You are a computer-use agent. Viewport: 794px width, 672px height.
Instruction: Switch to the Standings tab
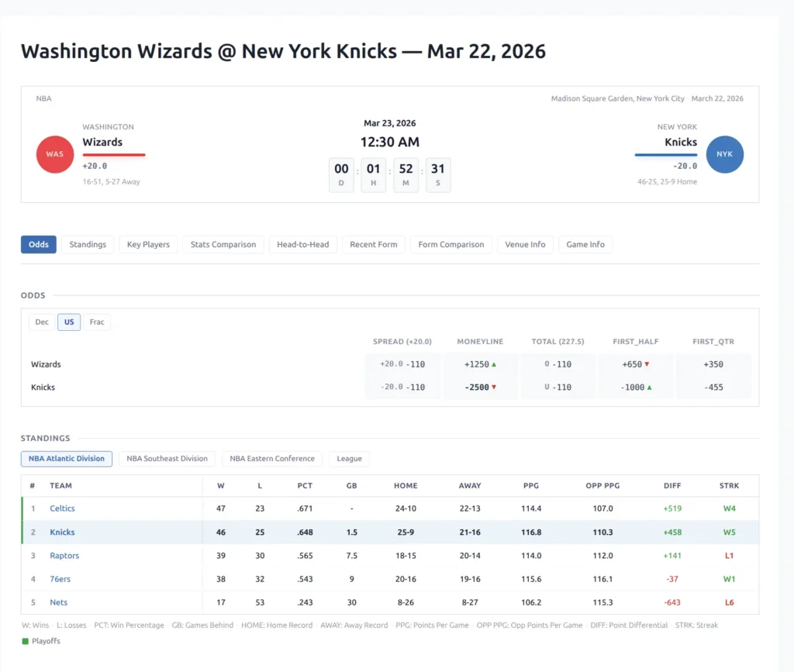pos(88,244)
